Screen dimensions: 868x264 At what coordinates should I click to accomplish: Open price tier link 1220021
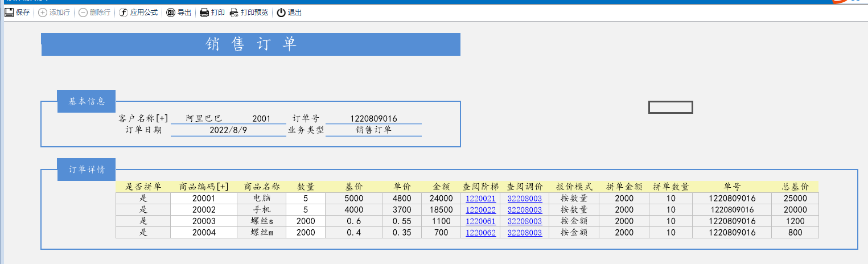[480, 199]
